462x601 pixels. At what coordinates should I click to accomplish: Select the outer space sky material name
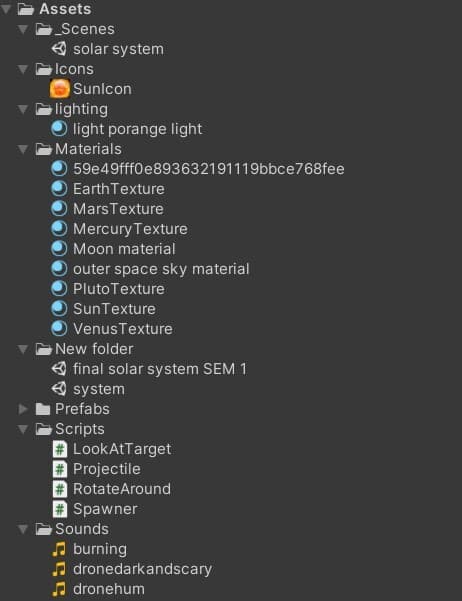click(161, 269)
